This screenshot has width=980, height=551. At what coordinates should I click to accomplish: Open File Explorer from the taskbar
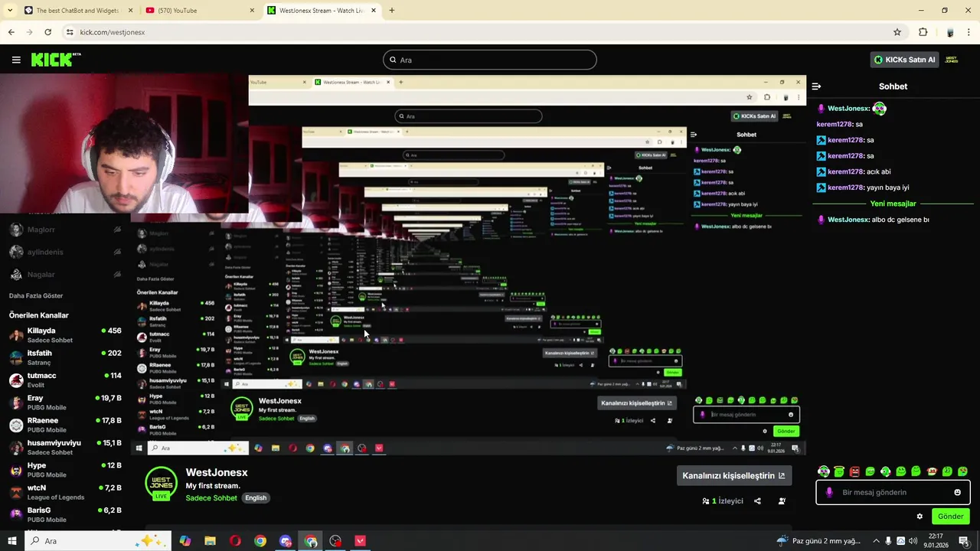pos(210,541)
